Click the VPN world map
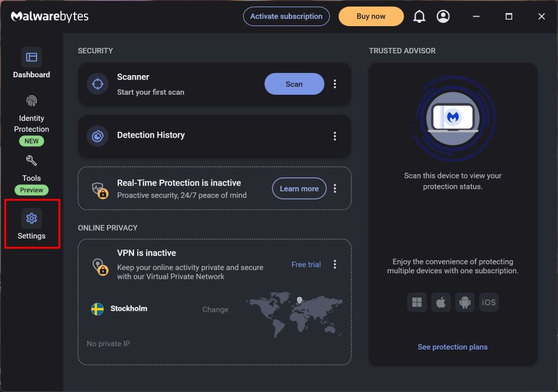Screen dimensions: 558x392 294,314
